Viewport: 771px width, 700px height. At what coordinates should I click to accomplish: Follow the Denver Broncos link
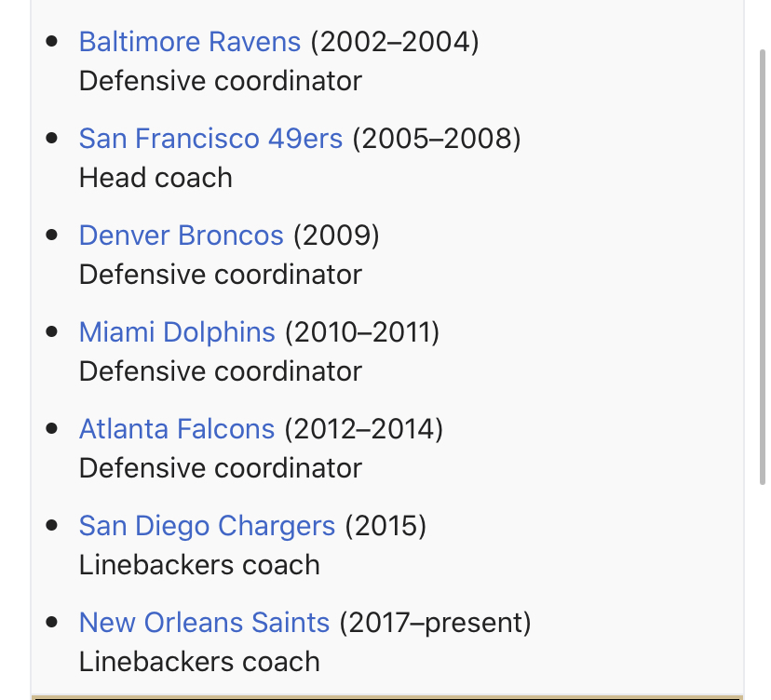click(x=182, y=236)
